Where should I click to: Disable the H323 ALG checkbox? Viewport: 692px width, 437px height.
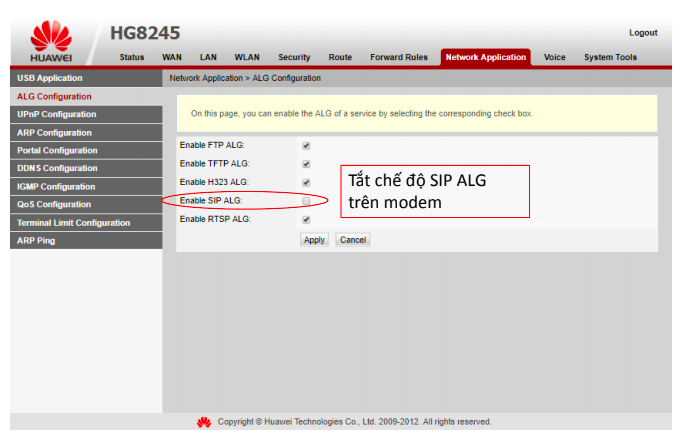pyautogui.click(x=306, y=182)
